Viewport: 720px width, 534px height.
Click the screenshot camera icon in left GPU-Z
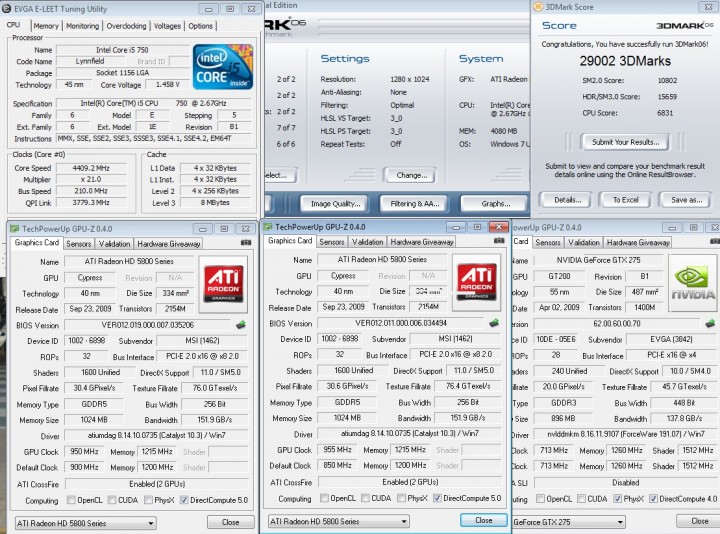(x=246, y=242)
